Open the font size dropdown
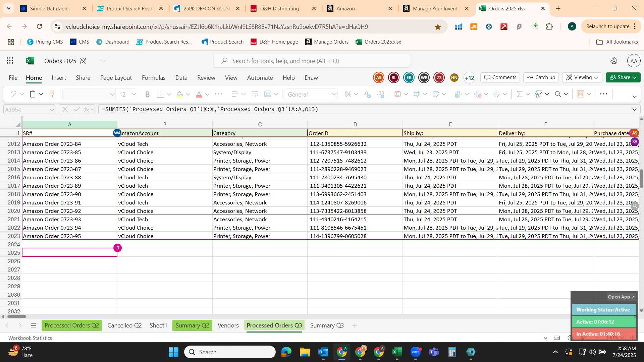 click(x=133, y=95)
